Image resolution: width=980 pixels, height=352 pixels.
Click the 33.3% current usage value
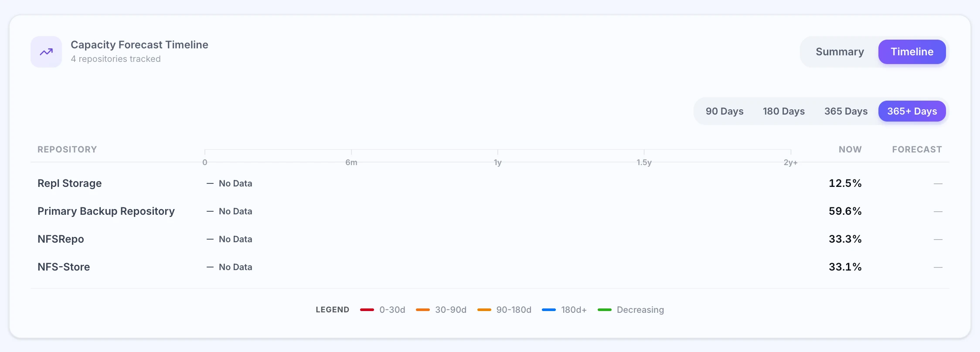[845, 239]
